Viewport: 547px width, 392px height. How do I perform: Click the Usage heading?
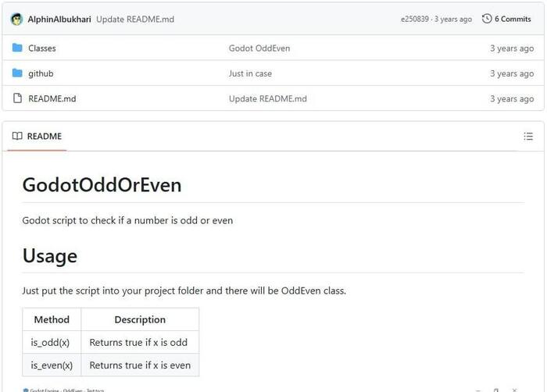pos(50,255)
